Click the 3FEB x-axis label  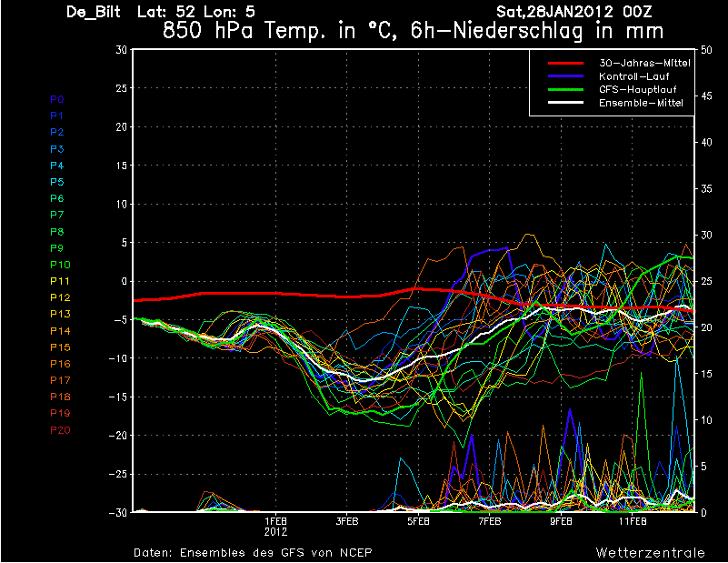tap(347, 522)
